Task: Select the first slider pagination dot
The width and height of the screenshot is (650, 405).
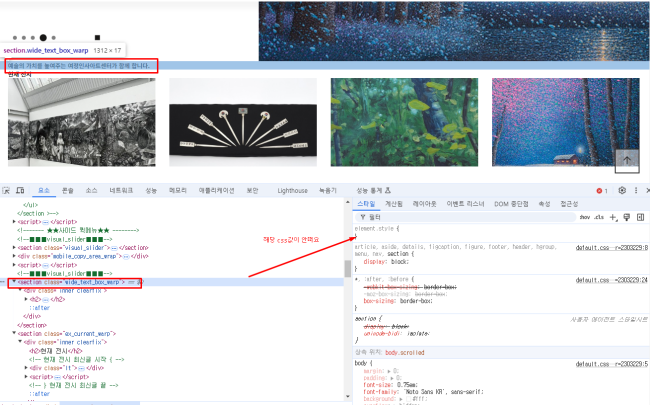Action: coord(15,38)
